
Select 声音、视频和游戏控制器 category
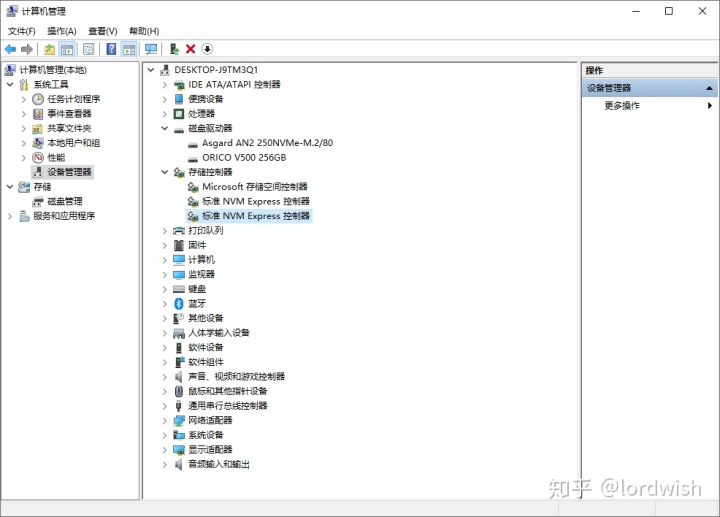(236, 377)
